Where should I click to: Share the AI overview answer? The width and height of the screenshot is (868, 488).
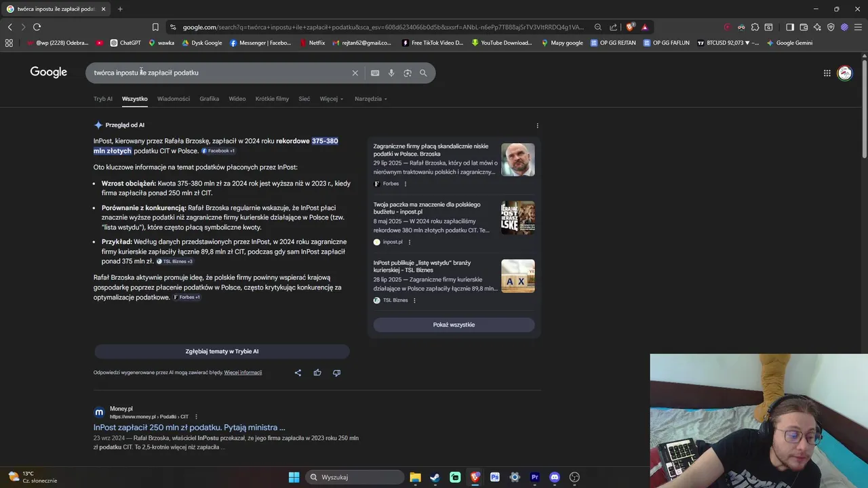pyautogui.click(x=298, y=372)
